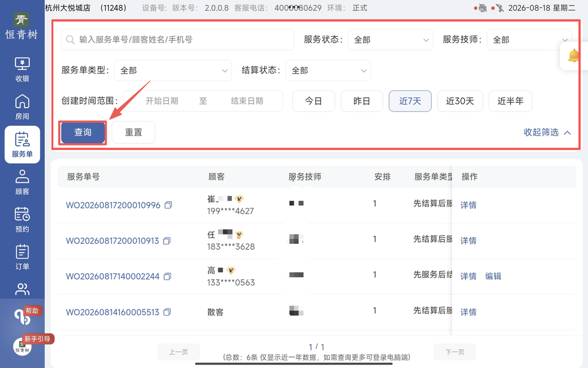The width and height of the screenshot is (588, 368).
Task: Select the 昨日 quick date filter
Action: 362,101
